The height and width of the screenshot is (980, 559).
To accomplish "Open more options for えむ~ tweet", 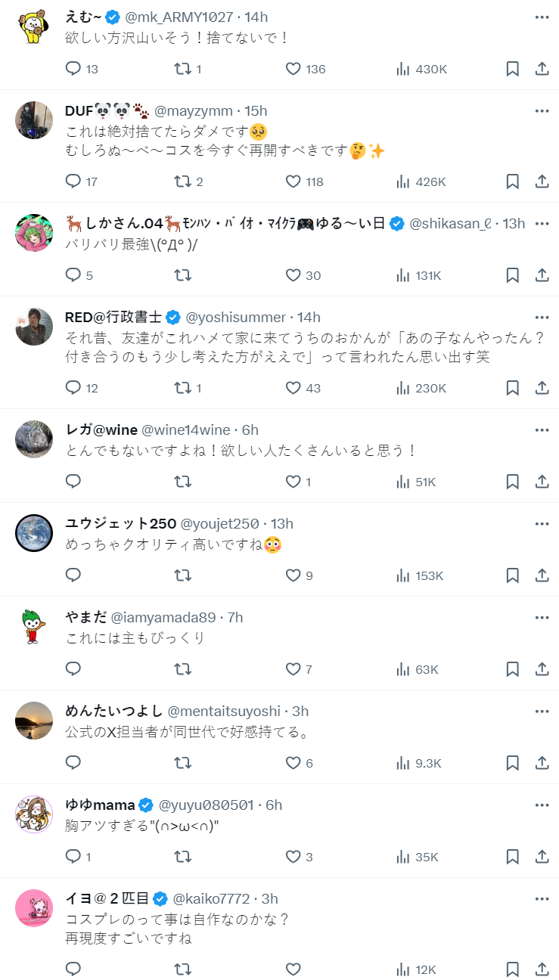I will (542, 17).
